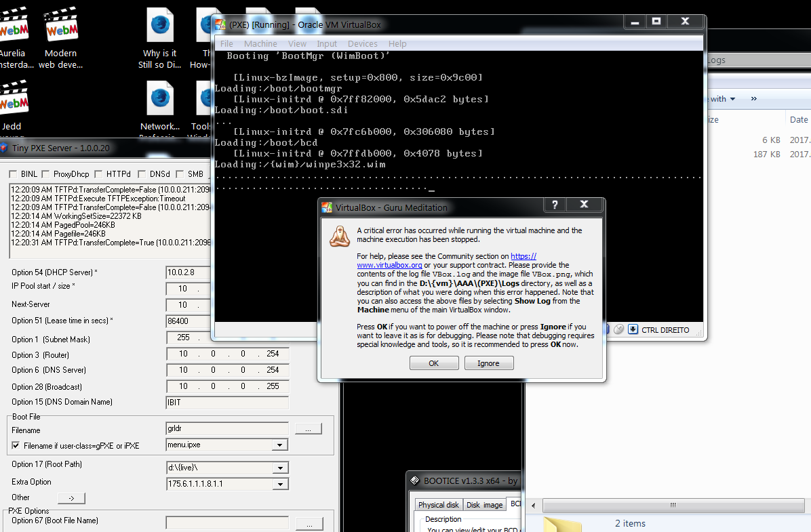Viewport: 811px width, 532px height.
Task: Click the Explorer scrollbar left arrow
Action: click(533, 505)
